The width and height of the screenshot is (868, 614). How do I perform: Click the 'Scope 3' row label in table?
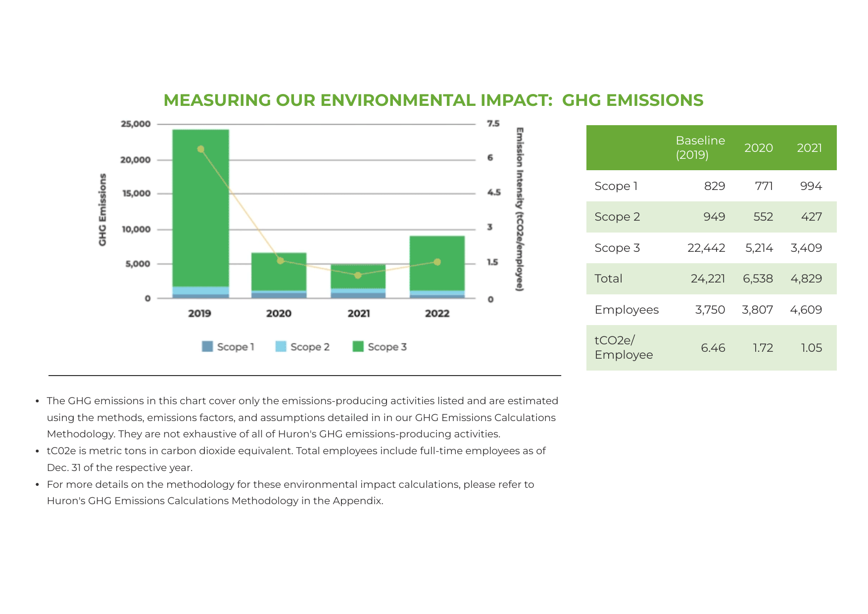pyautogui.click(x=617, y=248)
